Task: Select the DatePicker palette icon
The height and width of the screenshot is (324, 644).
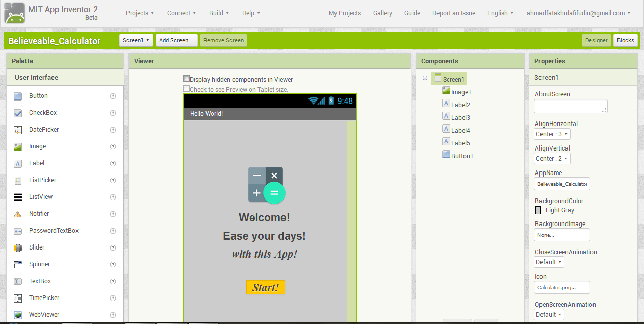Action: coord(18,130)
